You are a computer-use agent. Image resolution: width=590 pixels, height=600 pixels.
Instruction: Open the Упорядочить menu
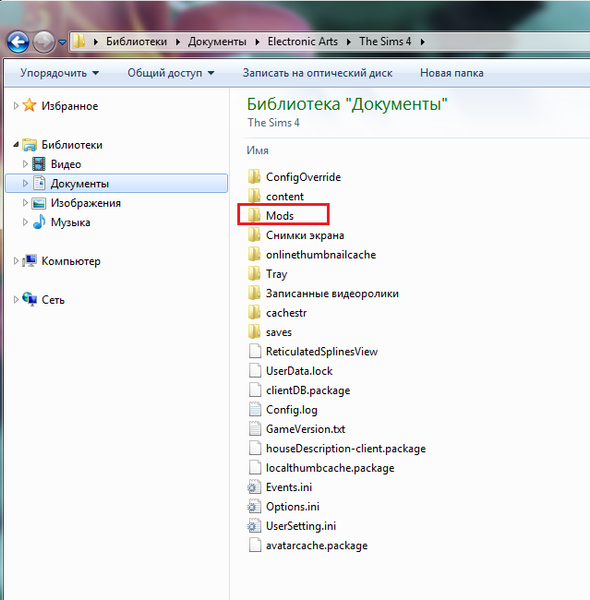(x=59, y=73)
